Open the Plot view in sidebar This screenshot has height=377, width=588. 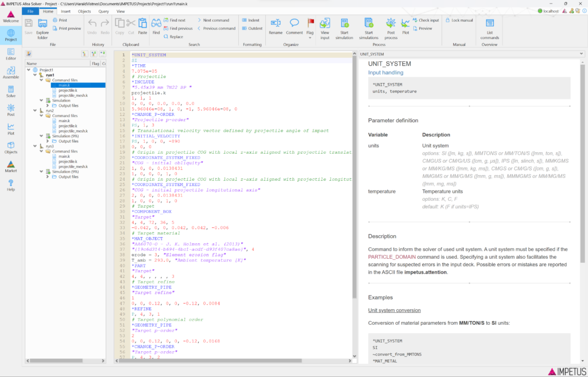pos(10,129)
